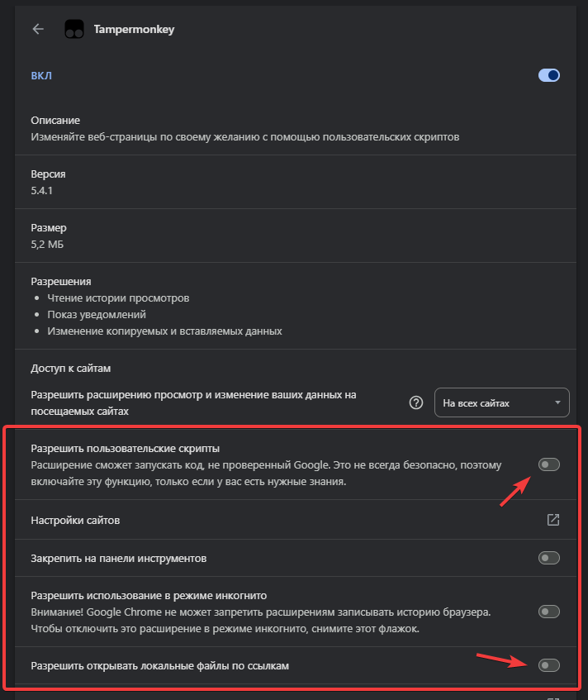The image size is (588, 700).
Task: Navigate back using the left arrow icon
Action: [38, 28]
